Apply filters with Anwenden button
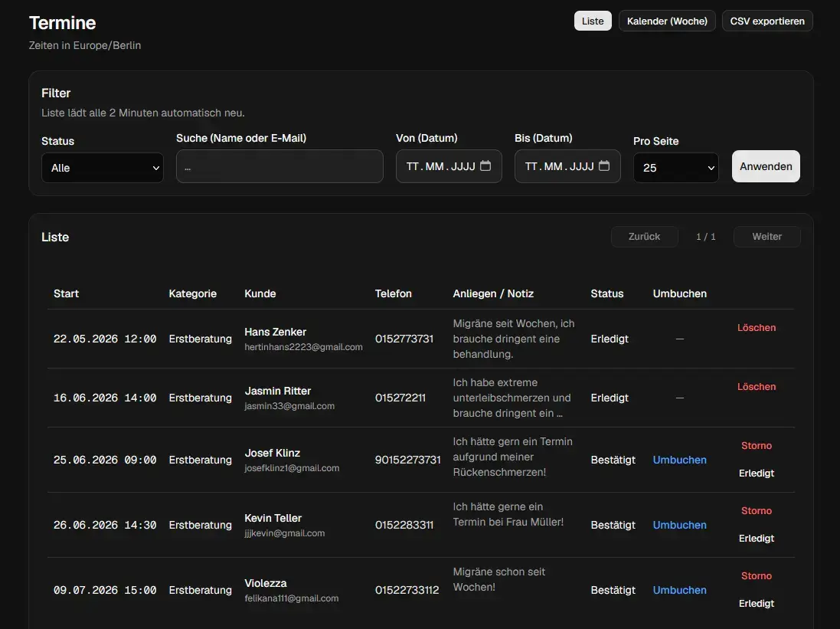Viewport: 840px width, 629px height. [766, 166]
